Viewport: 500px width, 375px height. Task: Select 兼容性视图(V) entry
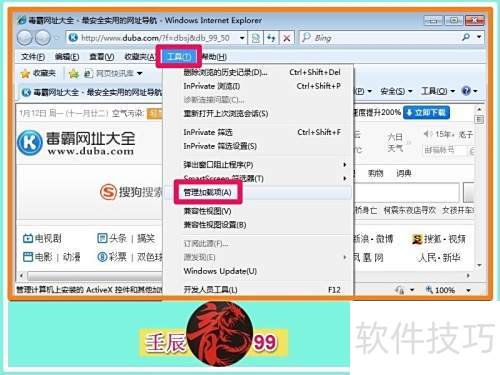(258, 211)
